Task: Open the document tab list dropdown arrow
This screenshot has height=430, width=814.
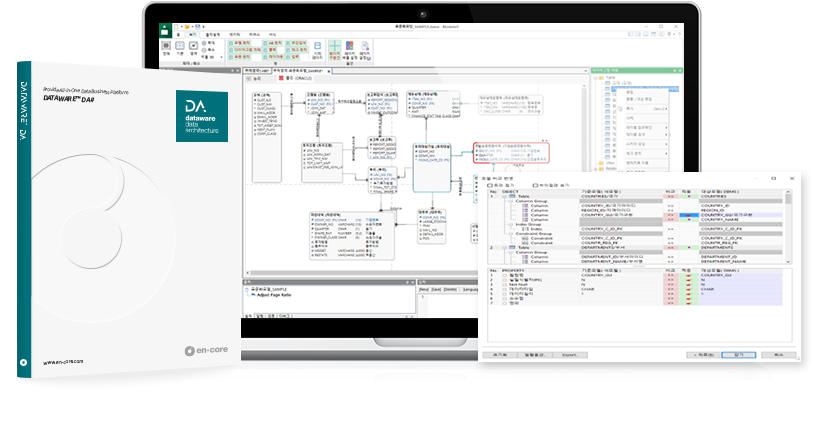Action: coord(586,71)
